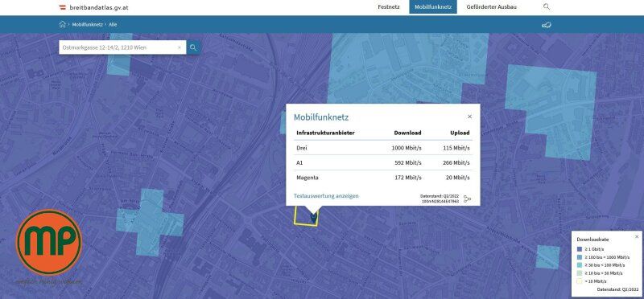The height and width of the screenshot is (299, 644).
Task: Click into the address search field
Action: [118, 47]
